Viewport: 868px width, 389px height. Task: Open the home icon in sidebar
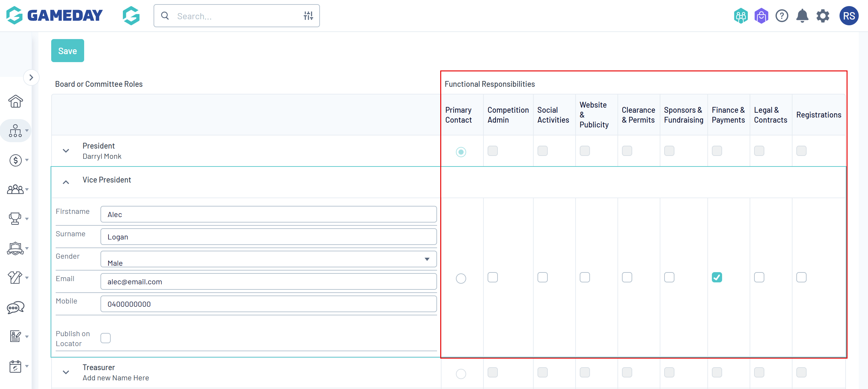coord(15,101)
